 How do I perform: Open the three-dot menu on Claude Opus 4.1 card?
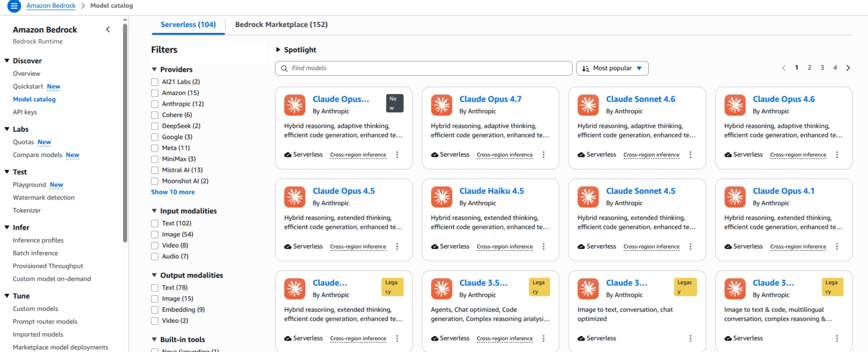[837, 247]
